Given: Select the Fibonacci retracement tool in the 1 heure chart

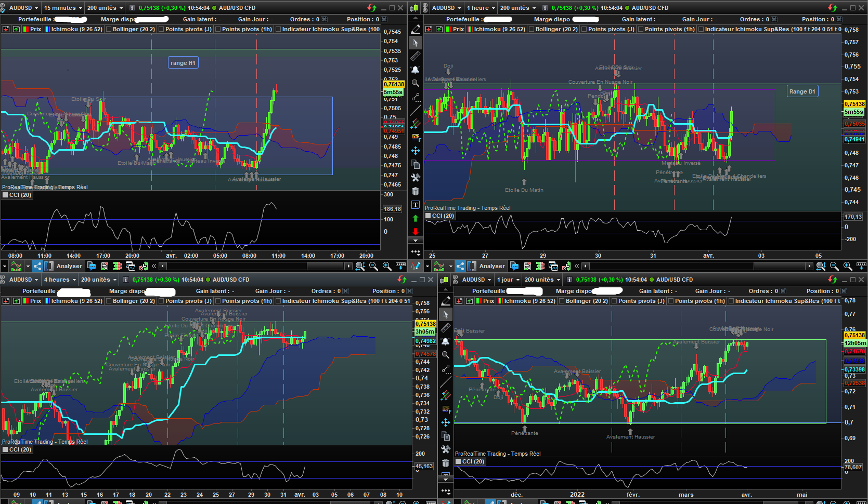Looking at the screenshot, I should tap(416, 137).
